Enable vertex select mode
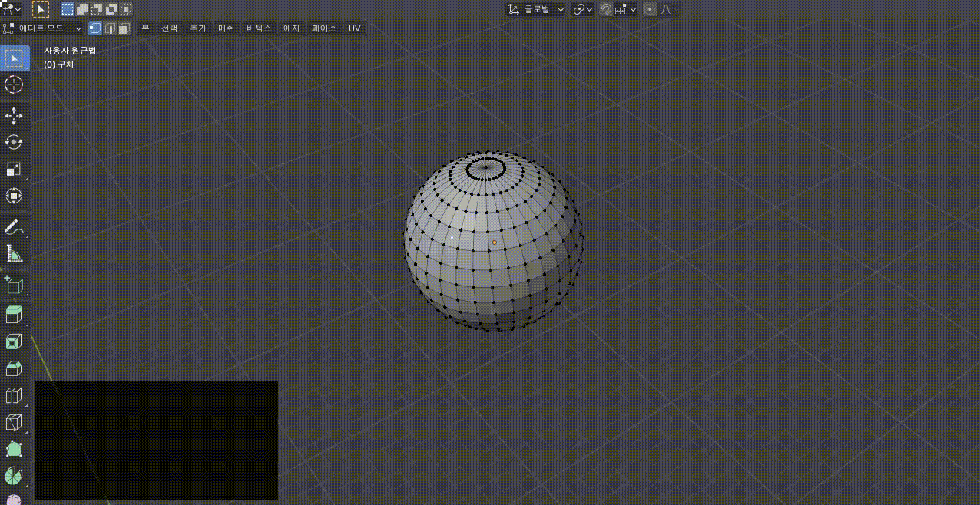This screenshot has width=980, height=505. [x=95, y=28]
